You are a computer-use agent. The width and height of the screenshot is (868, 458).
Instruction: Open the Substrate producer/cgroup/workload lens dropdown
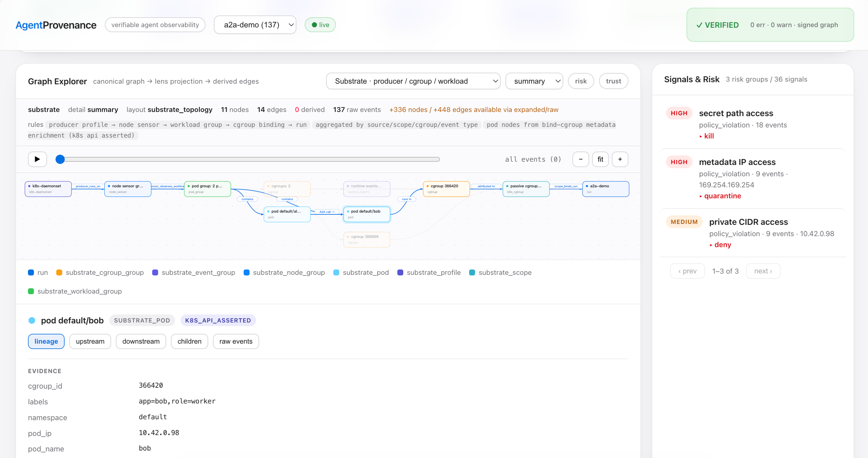tap(413, 81)
